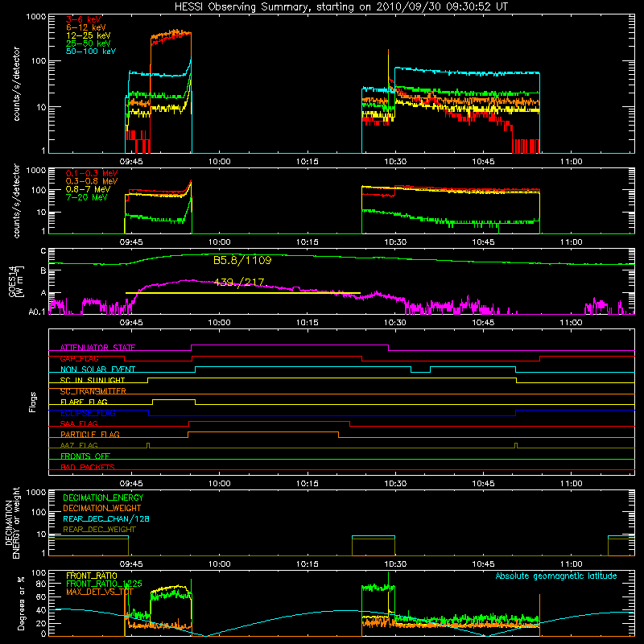
Task: Click the 0.8-7 MeV legend entry
Action: point(88,189)
